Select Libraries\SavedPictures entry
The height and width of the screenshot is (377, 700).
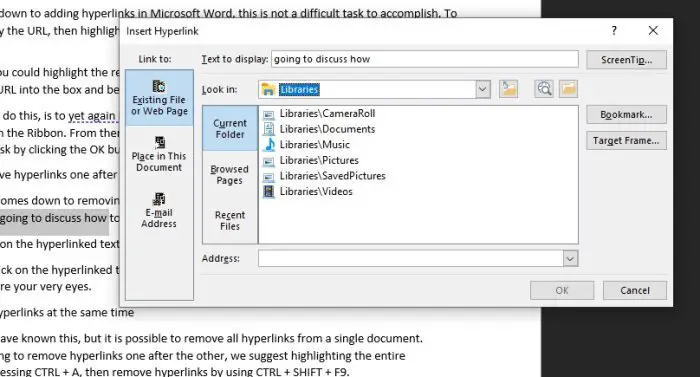333,176
